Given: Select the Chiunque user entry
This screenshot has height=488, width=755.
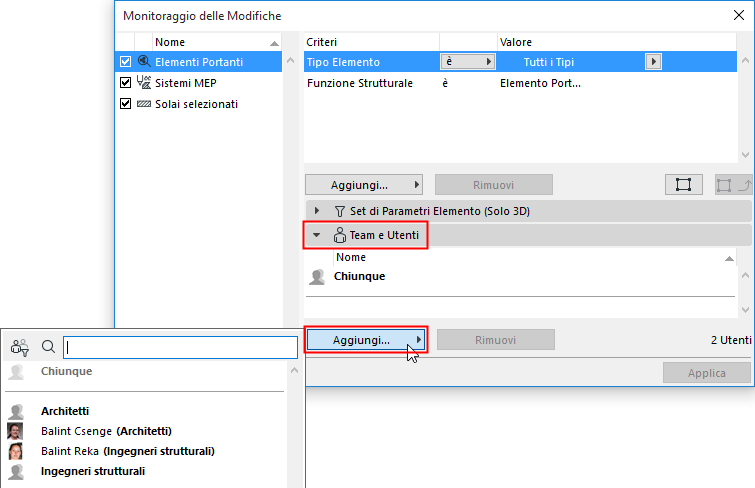Looking at the screenshot, I should (359, 277).
